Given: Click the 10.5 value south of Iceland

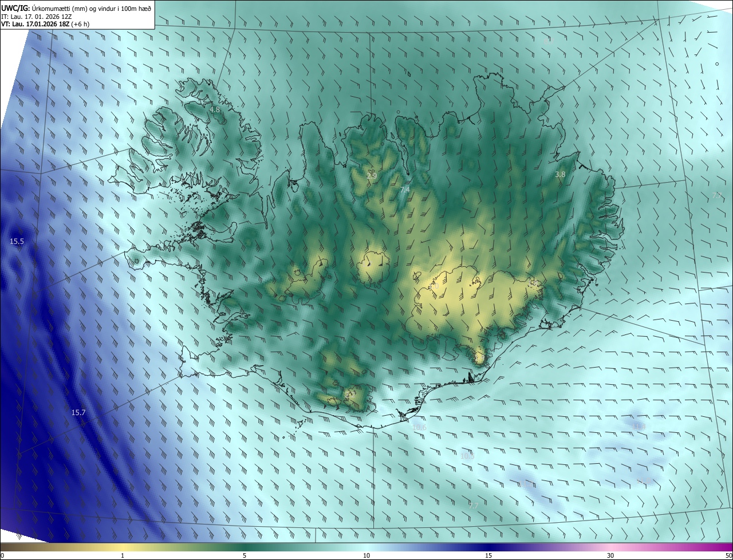Looking at the screenshot, I should tap(467, 456).
